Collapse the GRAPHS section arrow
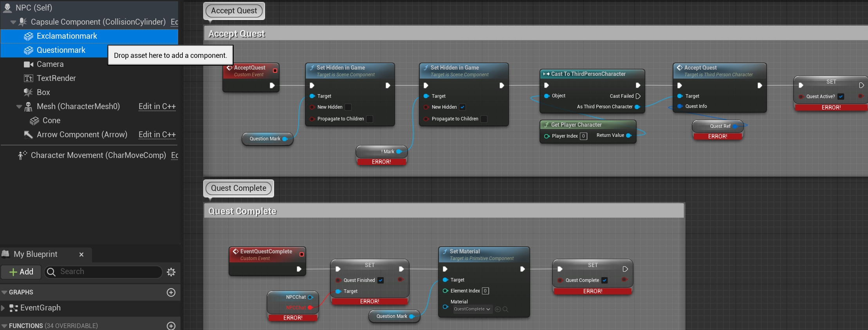The image size is (868, 330). click(x=4, y=292)
